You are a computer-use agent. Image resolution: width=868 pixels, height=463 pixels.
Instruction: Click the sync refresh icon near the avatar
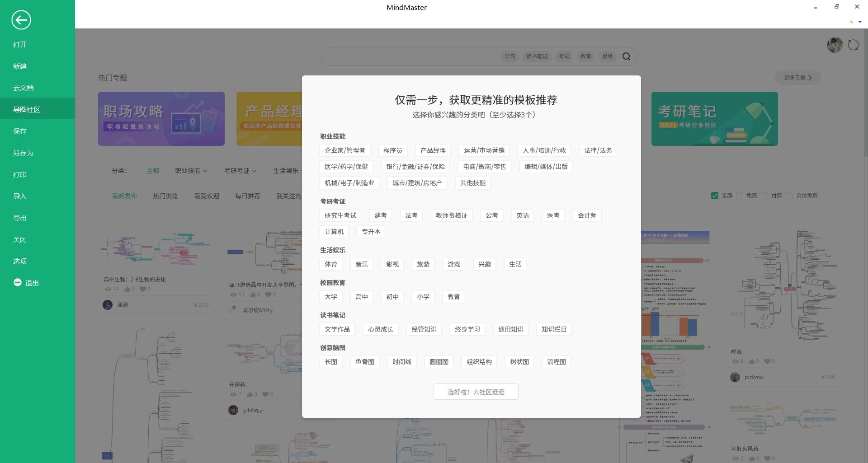click(x=854, y=44)
